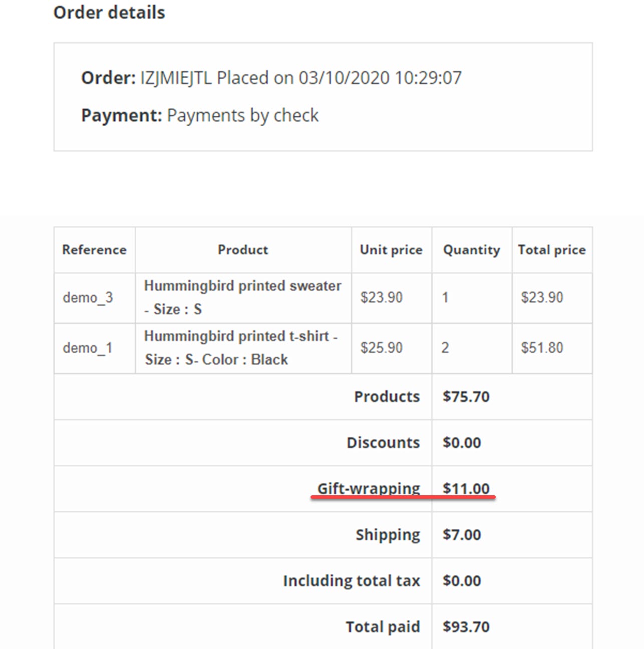This screenshot has height=649, width=644.
Task: Click the Order details heading
Action: point(109,13)
